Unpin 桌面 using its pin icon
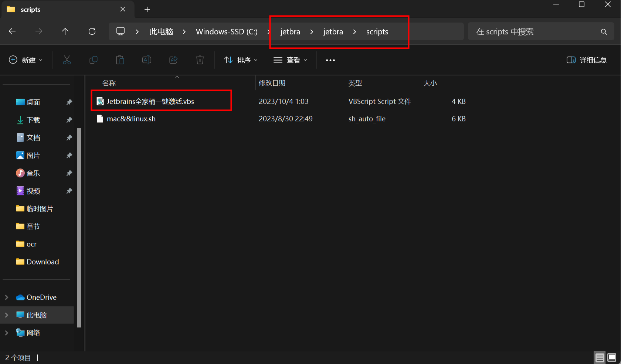This screenshot has height=364, width=621. pyautogui.click(x=69, y=102)
